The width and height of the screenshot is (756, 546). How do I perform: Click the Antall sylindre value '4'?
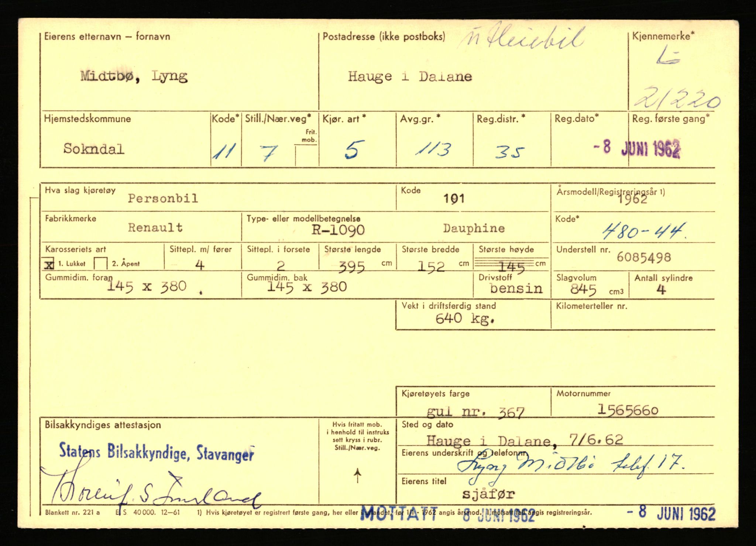[661, 290]
